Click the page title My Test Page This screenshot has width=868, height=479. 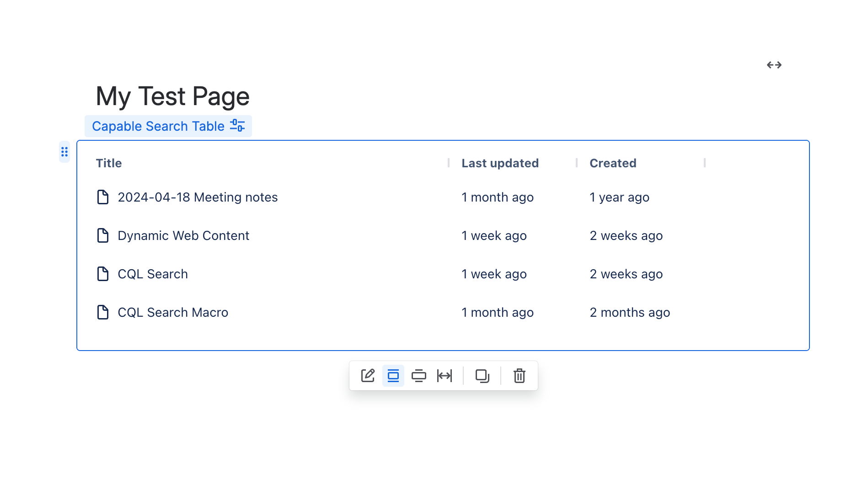[x=172, y=96]
